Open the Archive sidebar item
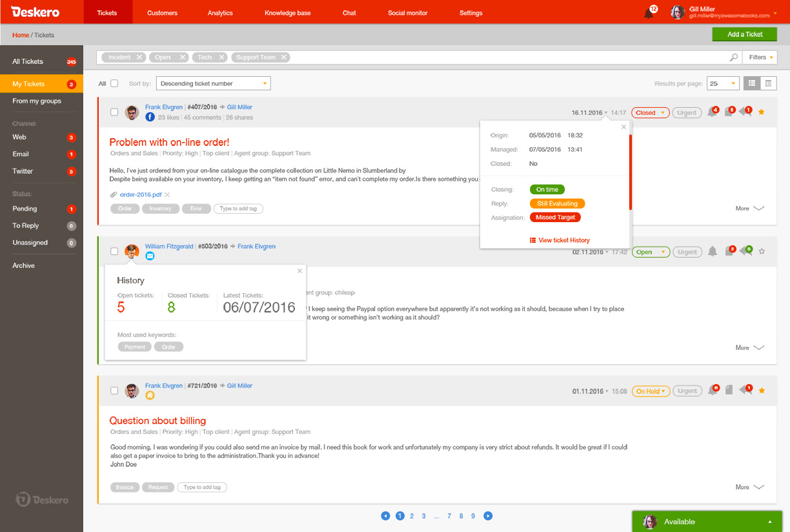Image resolution: width=790 pixels, height=532 pixels. 41,265
